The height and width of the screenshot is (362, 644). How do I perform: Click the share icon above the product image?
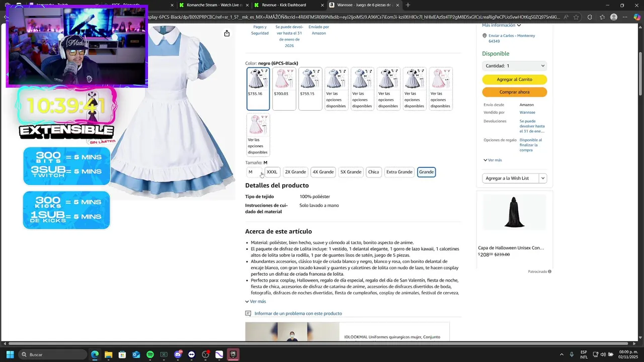click(227, 33)
